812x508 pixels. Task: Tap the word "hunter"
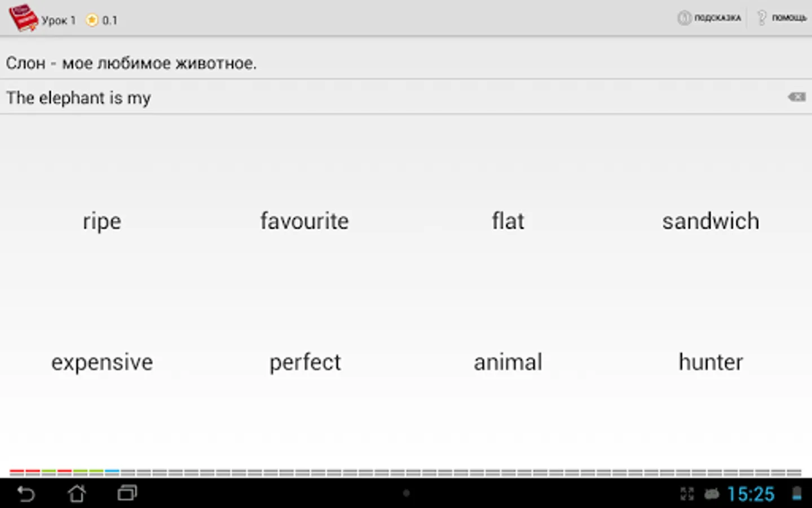click(x=710, y=362)
